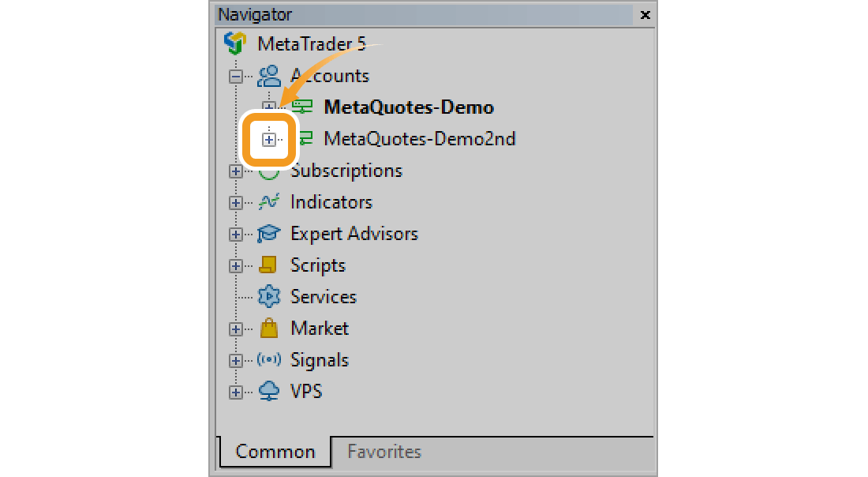
Task: Click the Indicators chart icon
Action: [x=269, y=202]
